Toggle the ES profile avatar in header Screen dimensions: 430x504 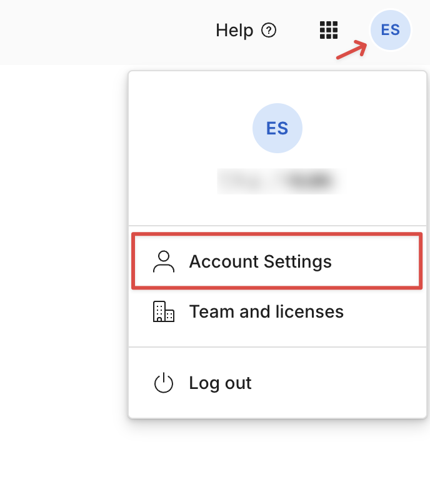pyautogui.click(x=391, y=30)
